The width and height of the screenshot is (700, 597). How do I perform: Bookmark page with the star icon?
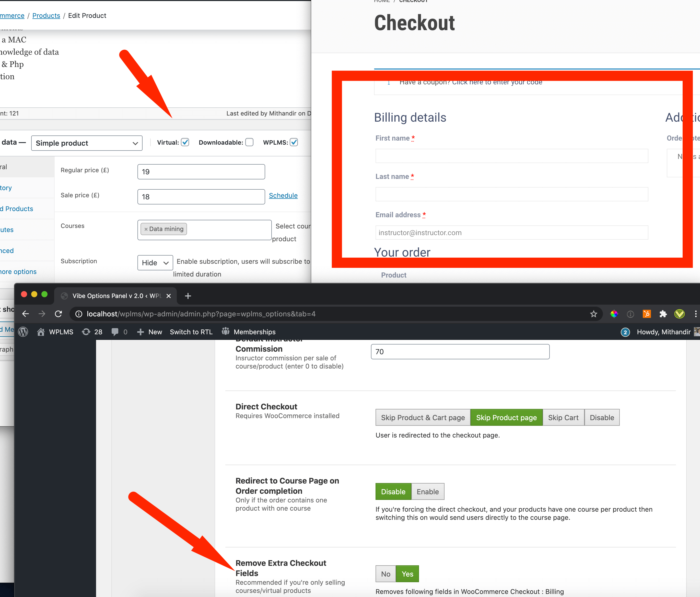(x=593, y=314)
